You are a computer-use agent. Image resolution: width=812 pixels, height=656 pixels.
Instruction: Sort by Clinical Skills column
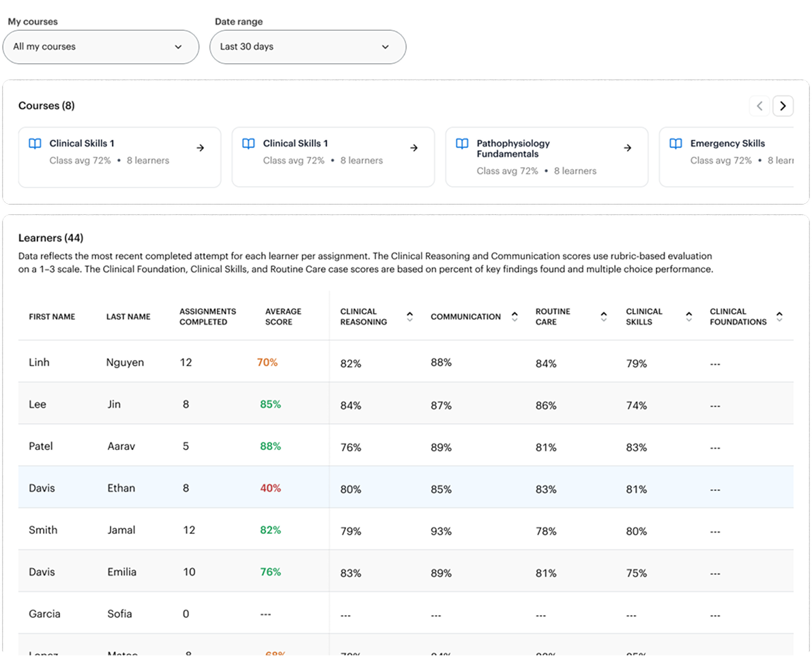(x=688, y=316)
